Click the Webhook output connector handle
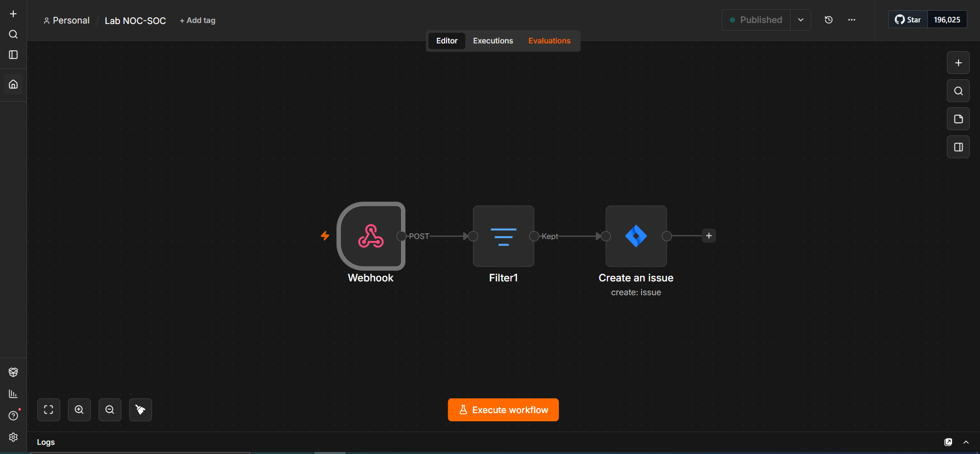Viewport: 980px width, 454px height. point(402,236)
